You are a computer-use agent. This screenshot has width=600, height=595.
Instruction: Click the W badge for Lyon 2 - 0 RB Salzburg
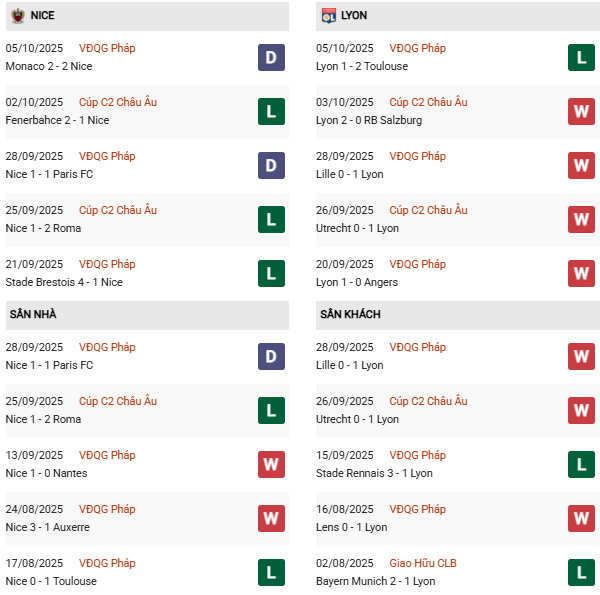[581, 112]
